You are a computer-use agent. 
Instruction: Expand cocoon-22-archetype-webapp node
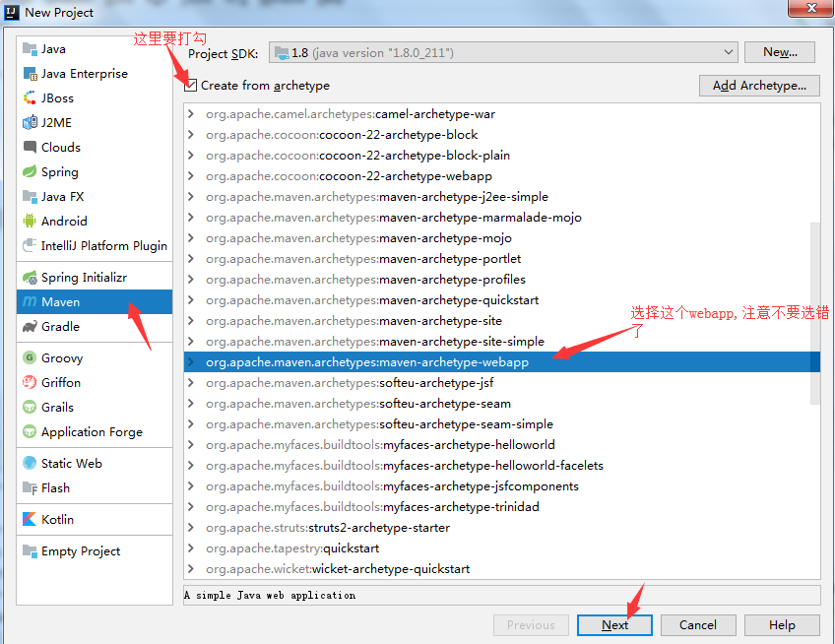click(191, 176)
